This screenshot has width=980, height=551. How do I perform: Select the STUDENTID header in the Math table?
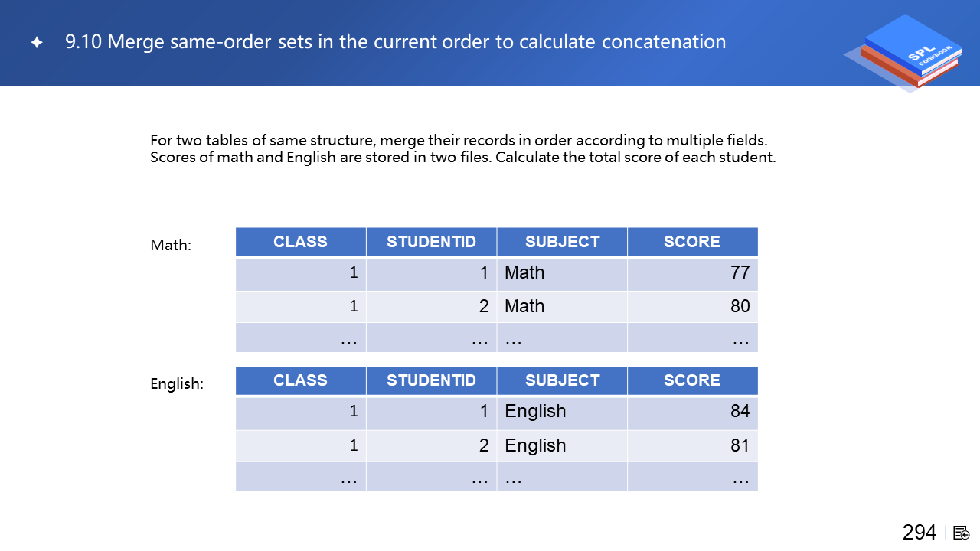tap(431, 242)
